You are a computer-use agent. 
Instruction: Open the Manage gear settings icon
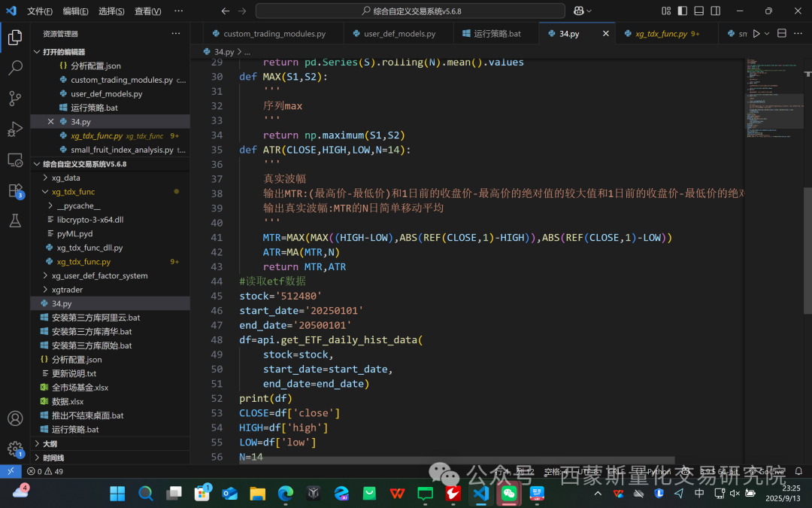pyautogui.click(x=15, y=449)
